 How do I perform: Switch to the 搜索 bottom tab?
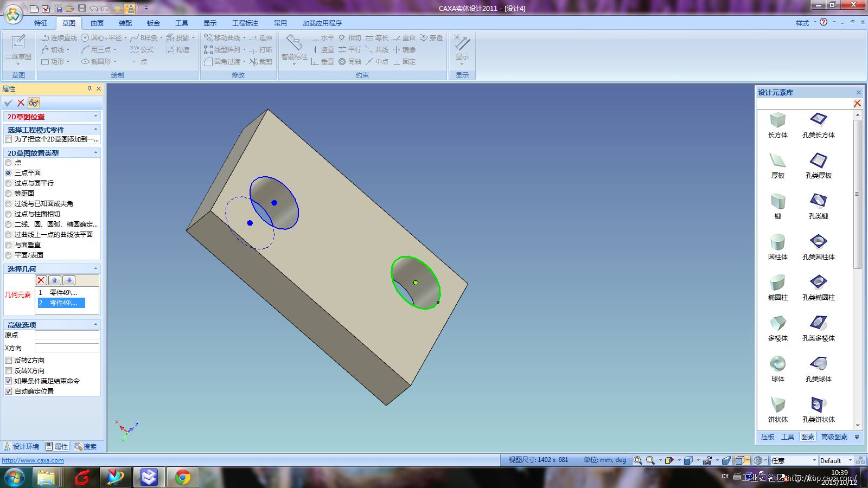(x=86, y=446)
